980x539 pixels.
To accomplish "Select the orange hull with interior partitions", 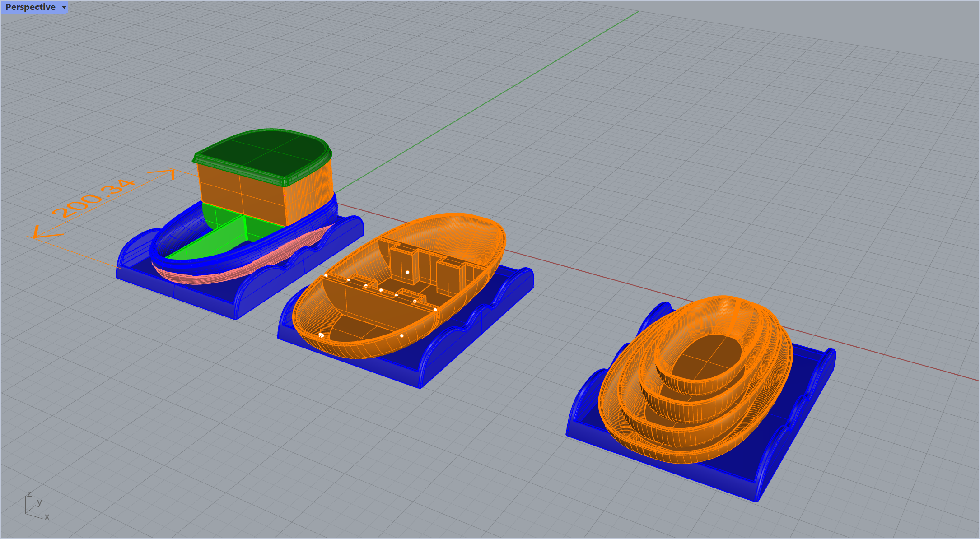I will [x=399, y=285].
